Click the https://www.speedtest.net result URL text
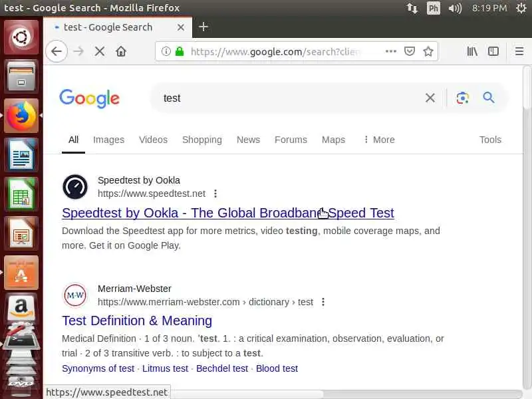 tap(152, 194)
